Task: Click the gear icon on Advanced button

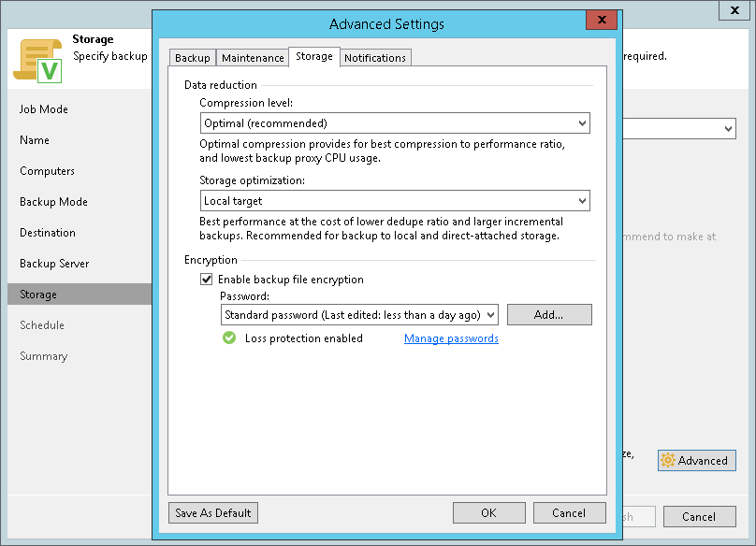Action: click(x=668, y=460)
